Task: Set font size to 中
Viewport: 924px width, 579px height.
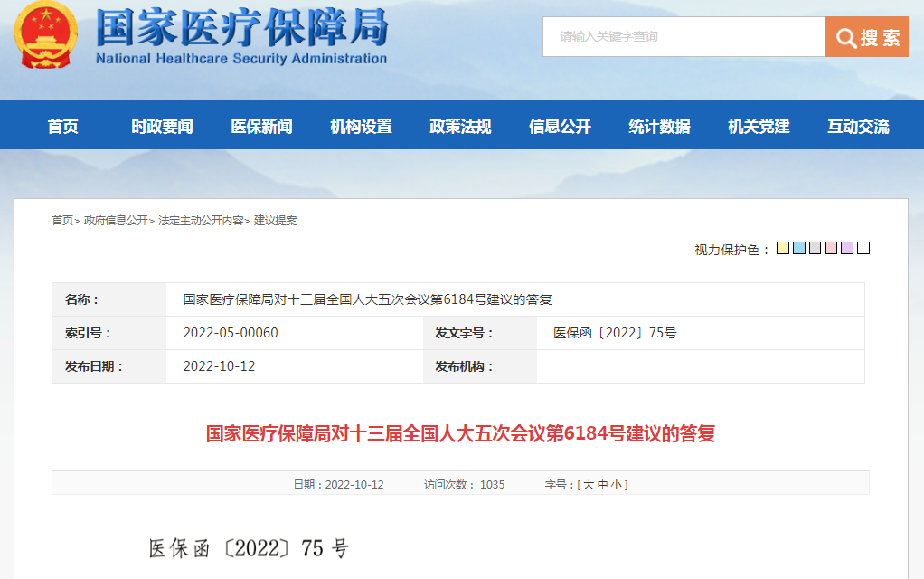Action: tap(602, 485)
